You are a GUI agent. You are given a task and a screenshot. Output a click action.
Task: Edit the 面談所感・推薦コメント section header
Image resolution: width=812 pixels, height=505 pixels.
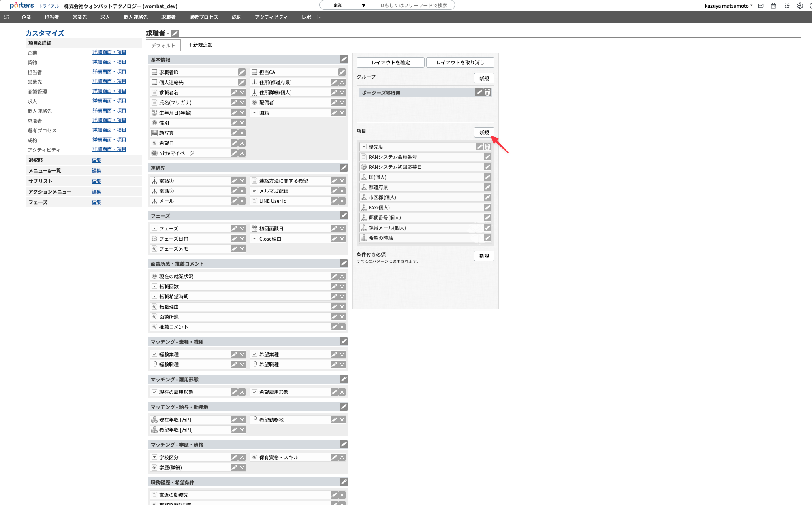344,263
